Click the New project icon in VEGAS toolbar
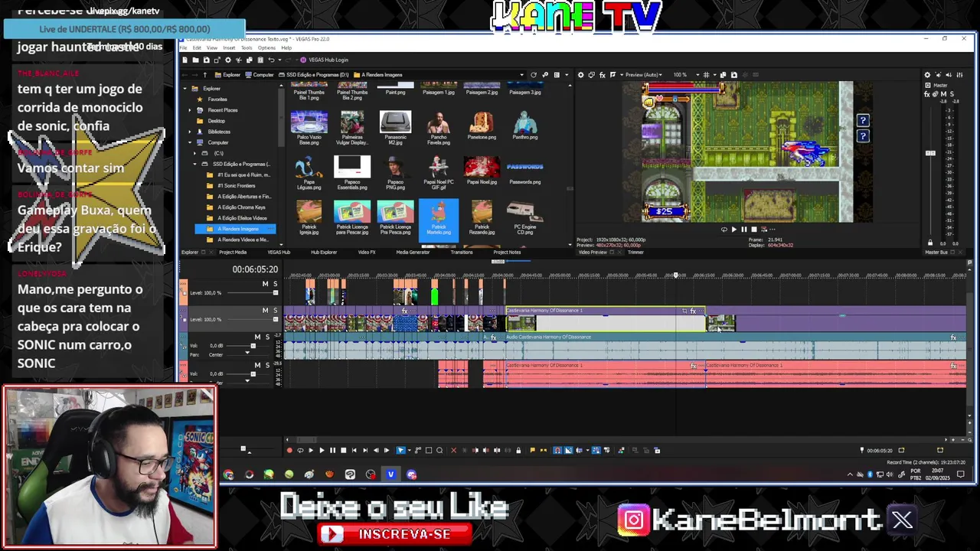 click(185, 60)
